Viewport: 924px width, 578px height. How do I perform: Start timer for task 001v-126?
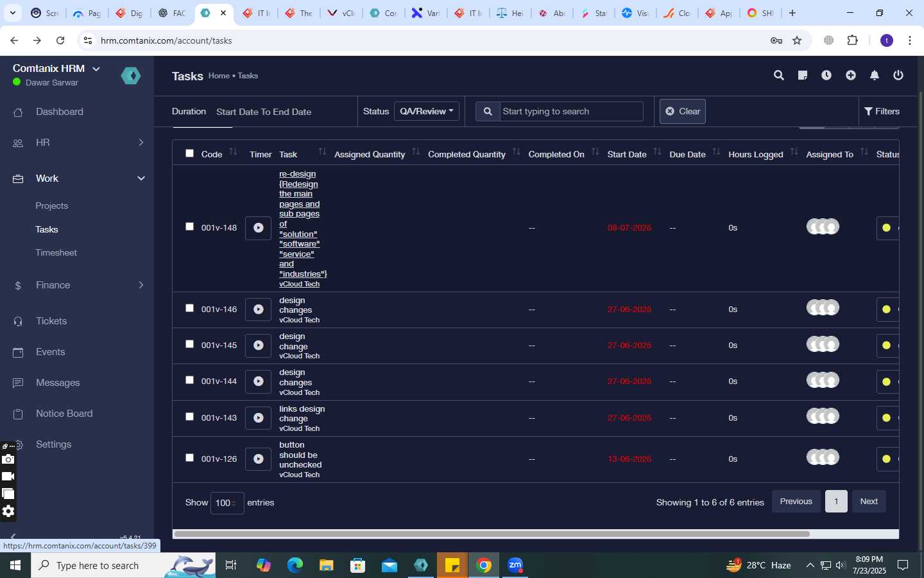point(258,459)
